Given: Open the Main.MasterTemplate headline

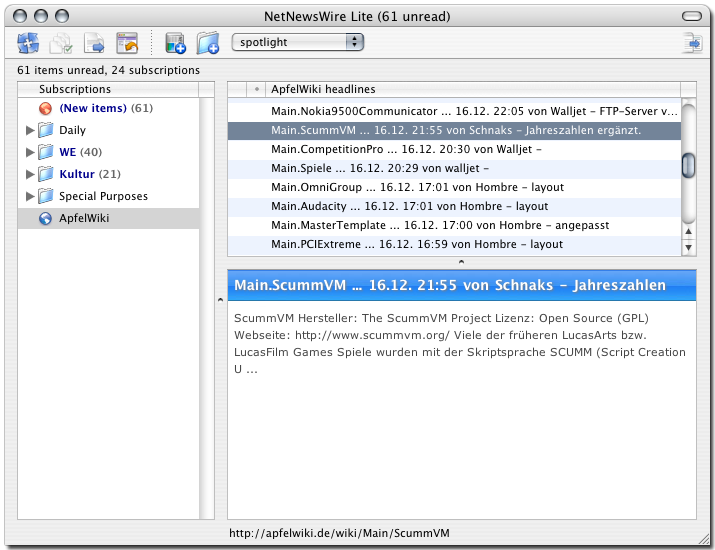Looking at the screenshot, I should coord(454,225).
